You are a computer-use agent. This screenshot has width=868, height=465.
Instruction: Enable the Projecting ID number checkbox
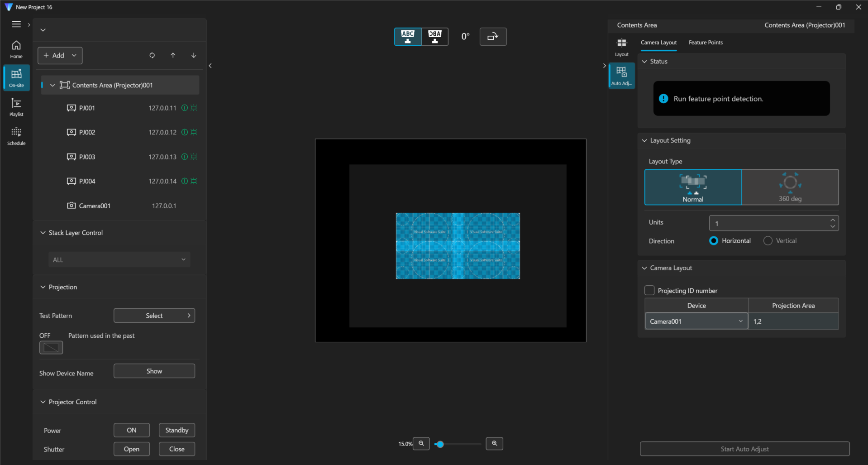pos(649,290)
